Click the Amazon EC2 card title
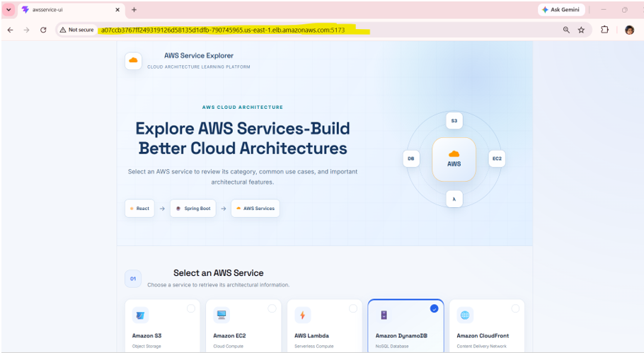Image resolution: width=644 pixels, height=355 pixels. [x=229, y=336]
